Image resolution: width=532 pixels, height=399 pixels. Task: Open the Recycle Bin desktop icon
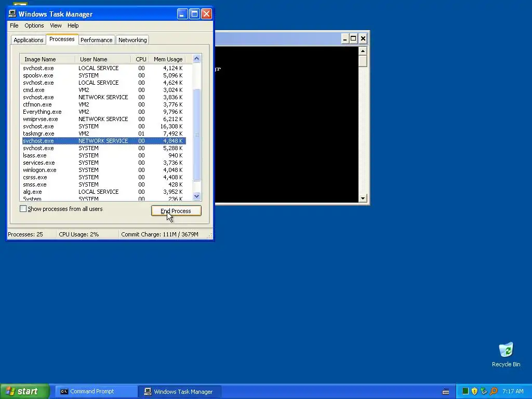[x=506, y=354]
